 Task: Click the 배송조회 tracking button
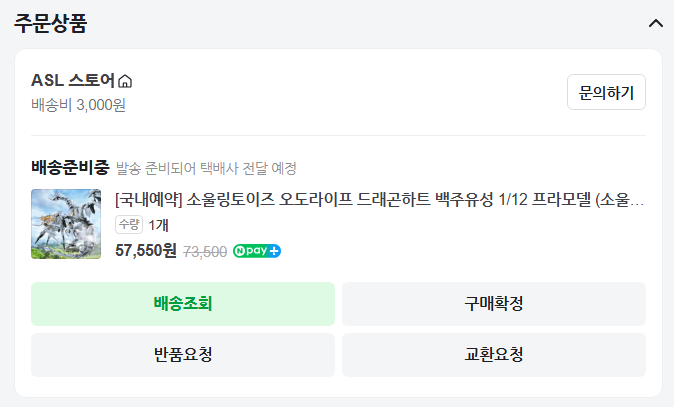click(x=183, y=303)
